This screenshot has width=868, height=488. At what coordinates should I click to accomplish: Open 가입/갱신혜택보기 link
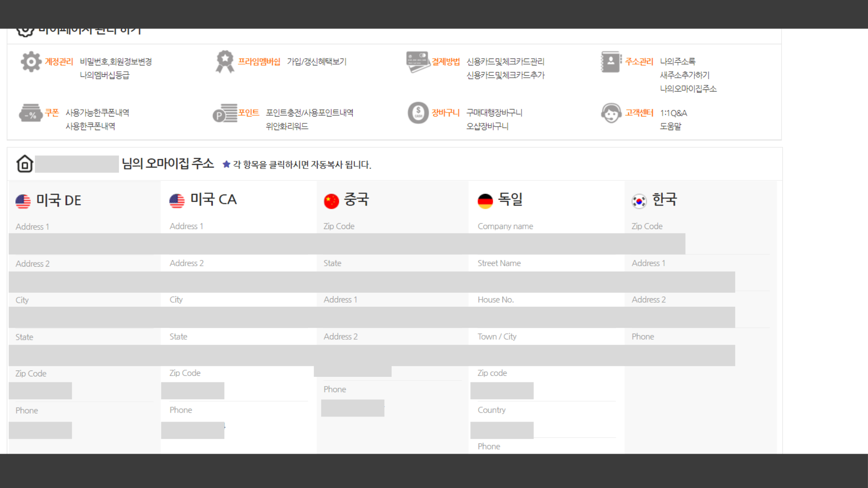[316, 61]
